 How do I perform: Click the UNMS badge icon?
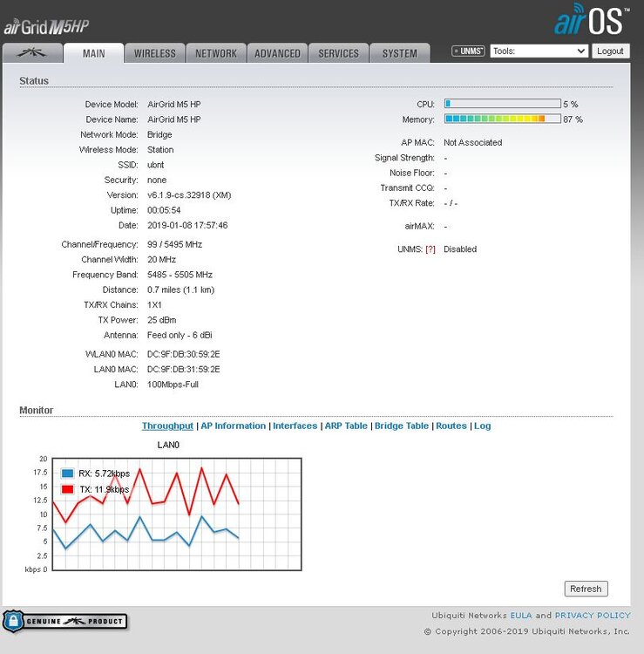pos(468,51)
